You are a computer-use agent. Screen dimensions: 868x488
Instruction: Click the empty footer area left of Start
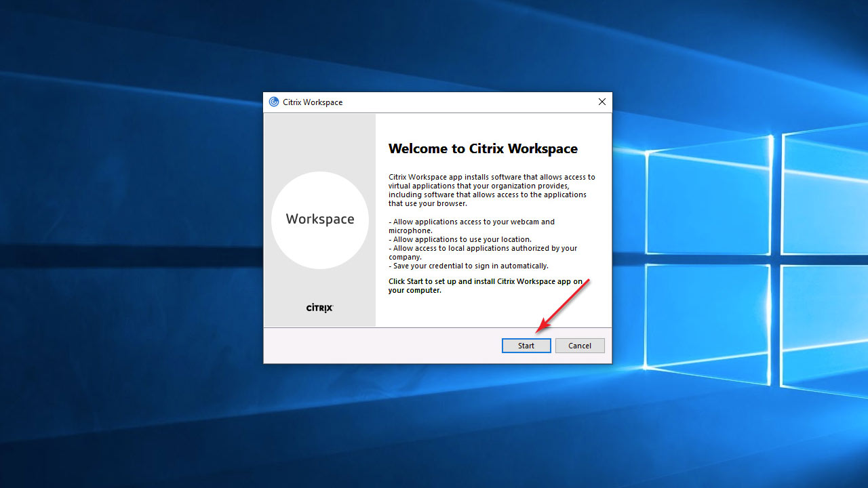380,346
